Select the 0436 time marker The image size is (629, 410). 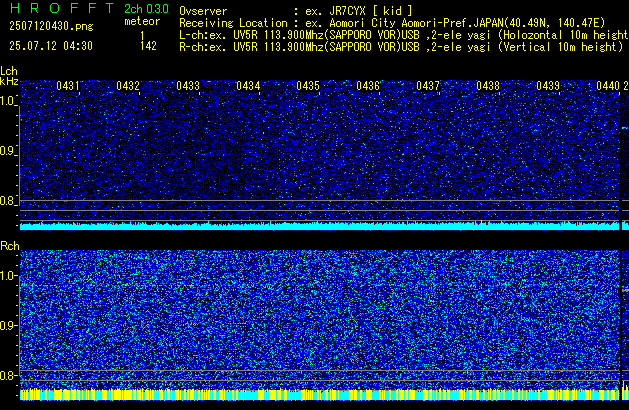[368, 86]
